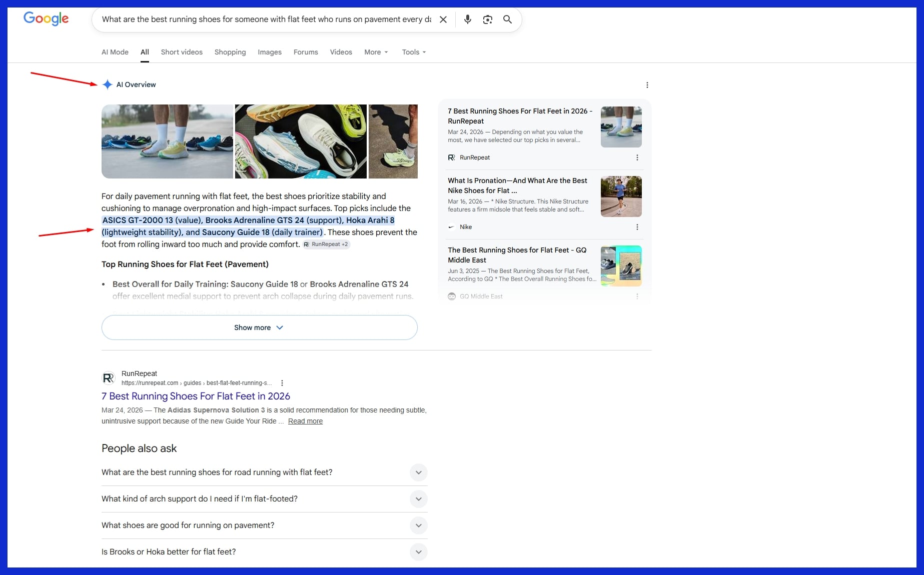Open AI Overview three-dot options menu
The image size is (924, 575).
click(647, 85)
